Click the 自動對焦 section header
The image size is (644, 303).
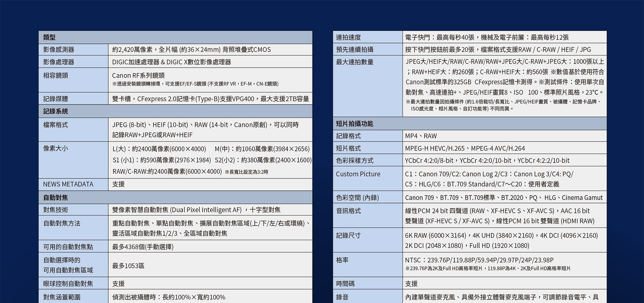pyautogui.click(x=175, y=197)
